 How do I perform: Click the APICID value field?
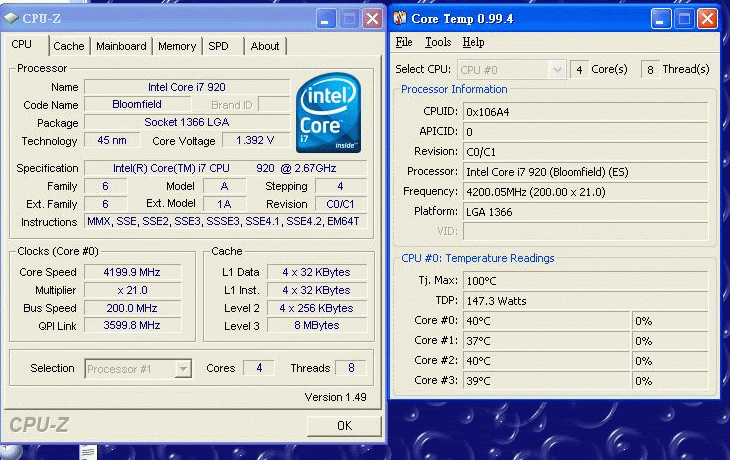586,132
